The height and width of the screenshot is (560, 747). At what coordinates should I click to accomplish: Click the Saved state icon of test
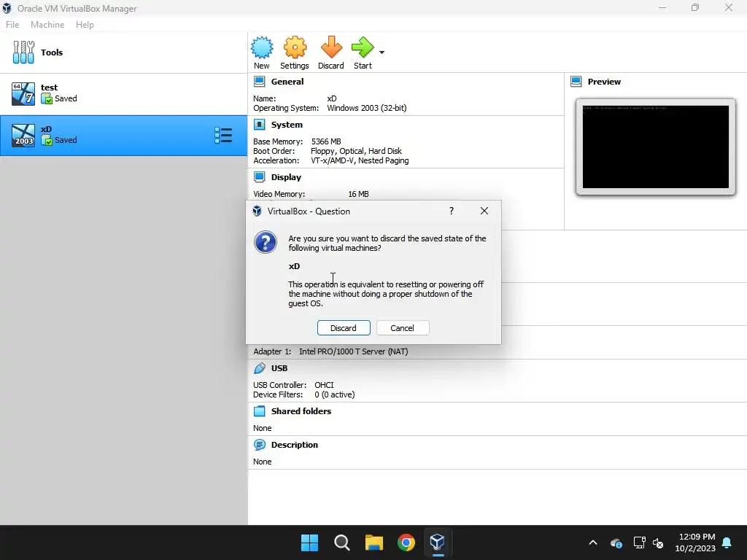47,98
